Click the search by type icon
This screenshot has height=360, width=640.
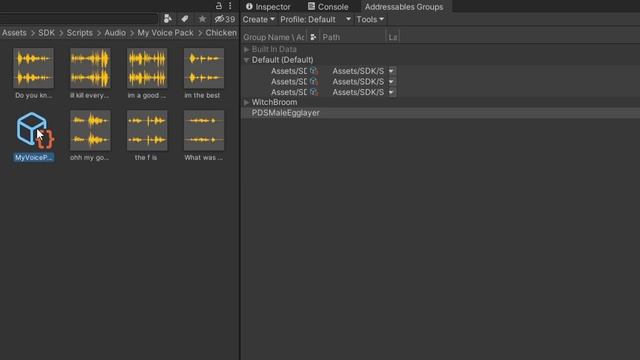(x=167, y=19)
